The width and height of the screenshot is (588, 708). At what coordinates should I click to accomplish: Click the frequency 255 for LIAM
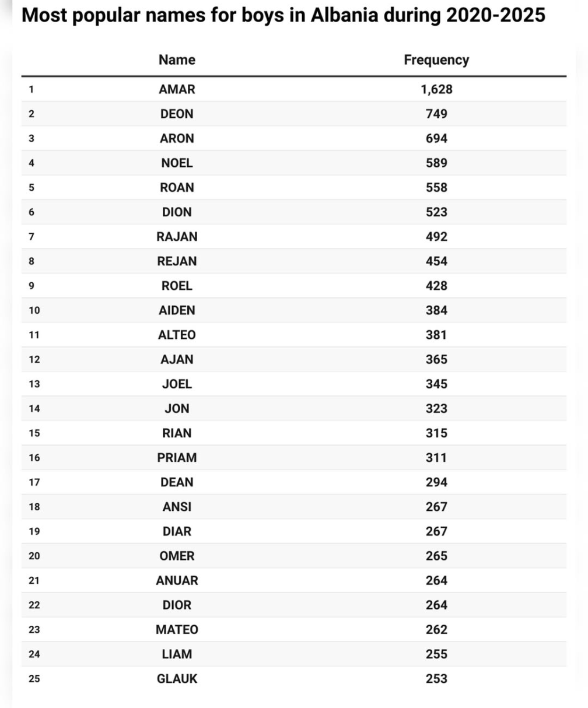pos(436,654)
